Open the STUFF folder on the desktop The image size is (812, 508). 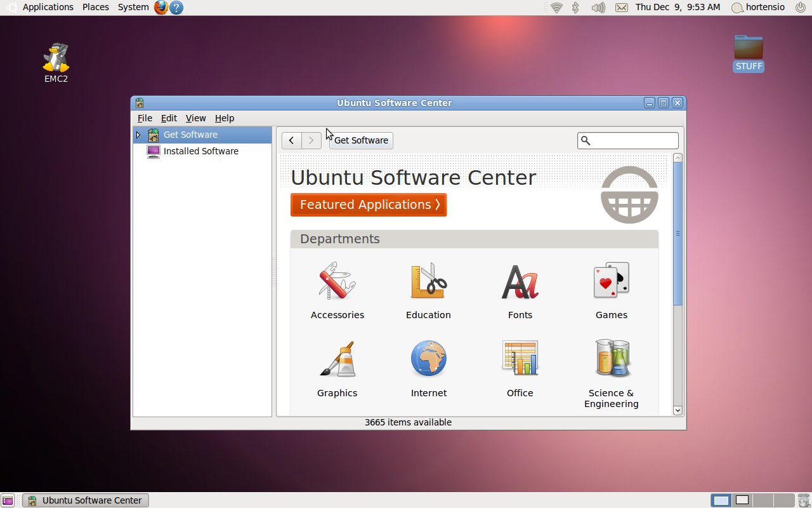coord(748,51)
